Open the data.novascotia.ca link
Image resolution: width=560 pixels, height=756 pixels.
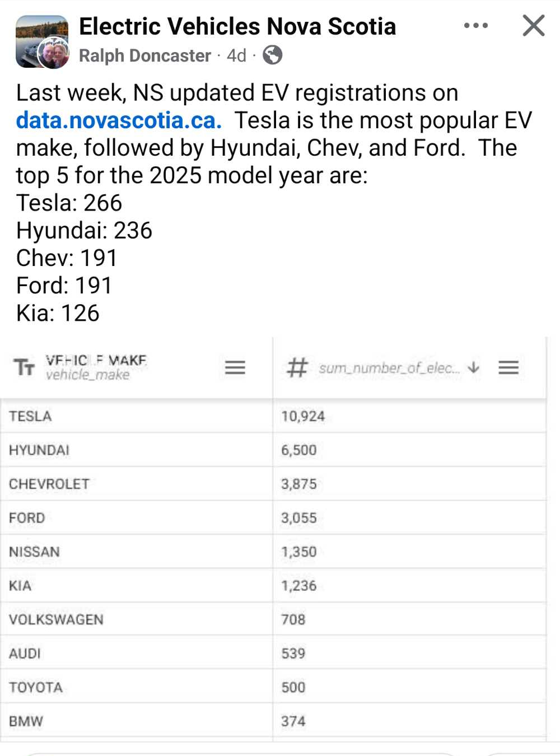point(118,120)
